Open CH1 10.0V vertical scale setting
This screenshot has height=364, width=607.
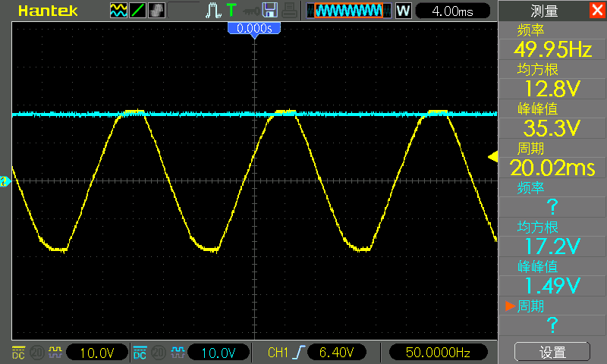tap(96, 353)
